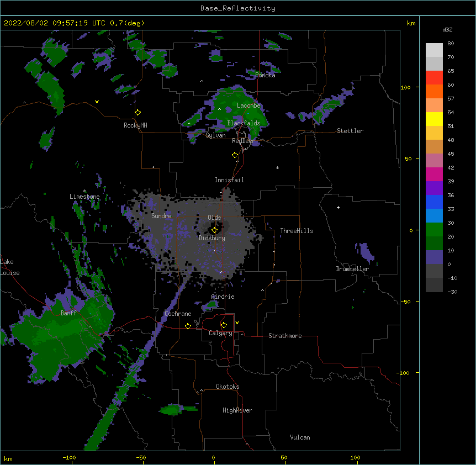Select the dark green 10-20 dBZ legend swatch
476x465 pixels.
[x=434, y=244]
